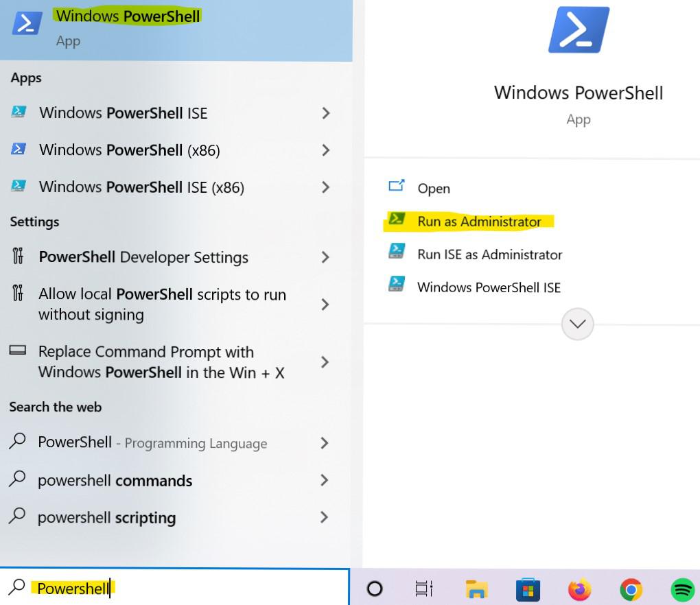Viewport: 700px width, 605px height.
Task: Click the Replace Command Prompt setting icon
Action: 18,351
